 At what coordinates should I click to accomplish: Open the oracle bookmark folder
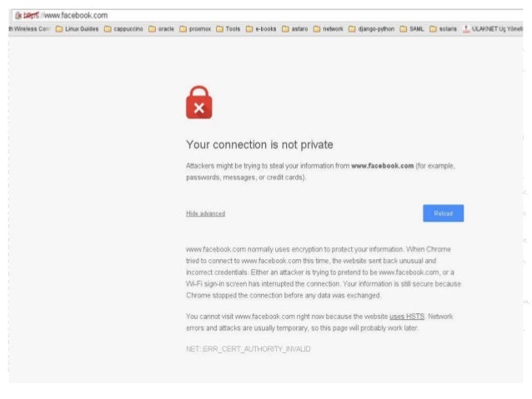[161, 29]
